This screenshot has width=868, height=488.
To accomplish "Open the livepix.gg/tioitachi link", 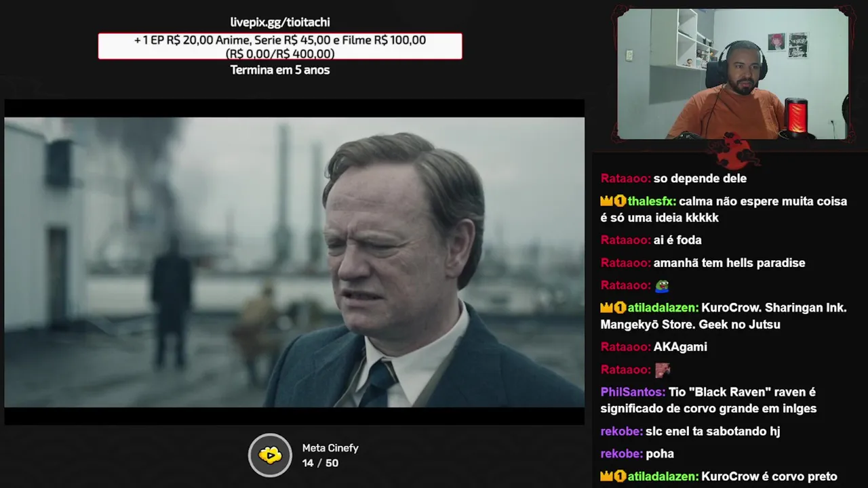I will (x=280, y=22).
